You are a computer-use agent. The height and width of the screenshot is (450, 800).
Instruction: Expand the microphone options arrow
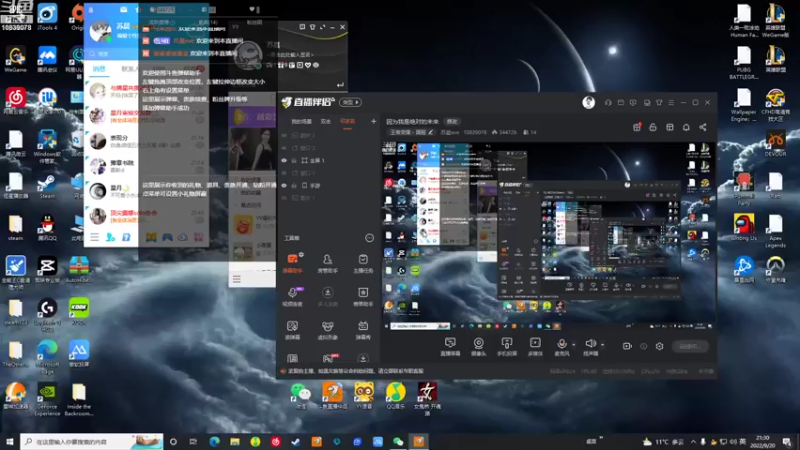click(x=574, y=344)
